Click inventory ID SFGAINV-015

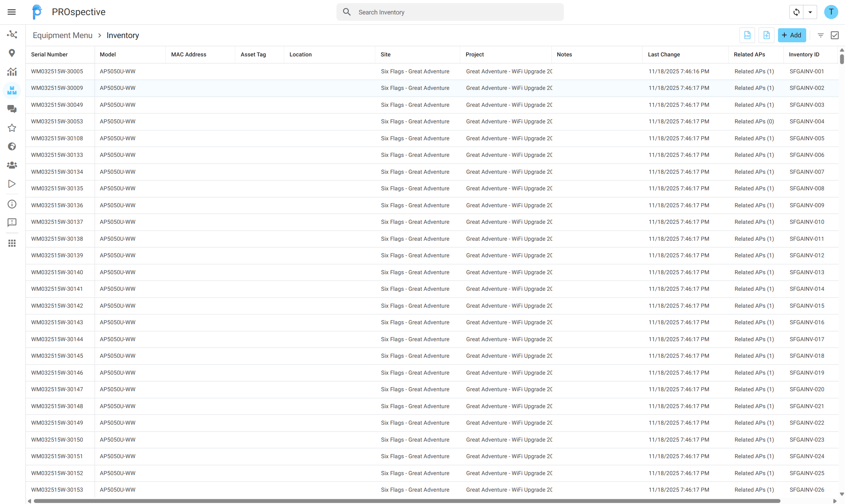point(807,306)
